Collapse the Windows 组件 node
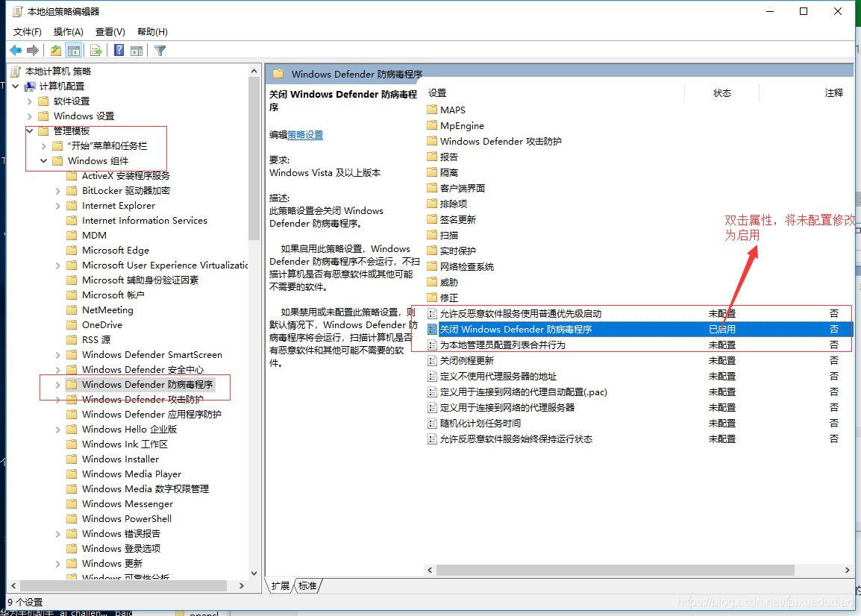 [x=44, y=160]
